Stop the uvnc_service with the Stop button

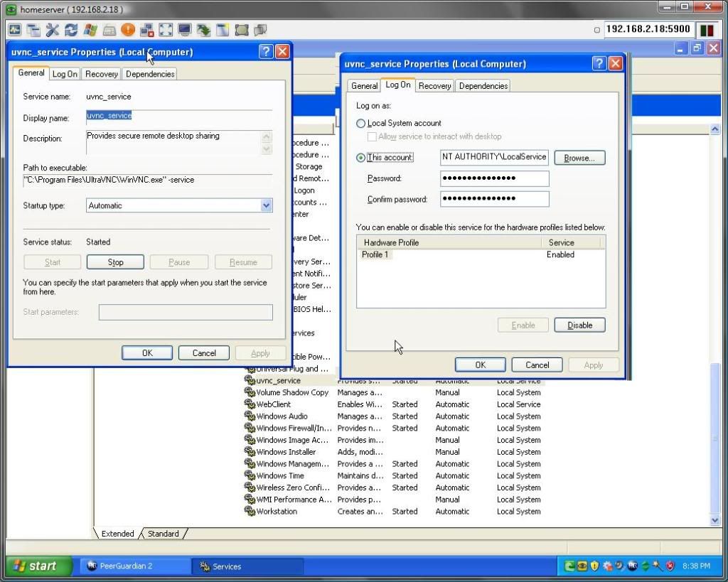(115, 262)
